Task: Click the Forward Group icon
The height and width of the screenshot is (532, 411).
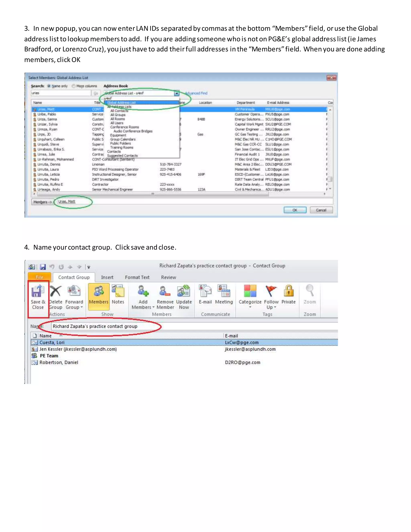Action: point(74,291)
